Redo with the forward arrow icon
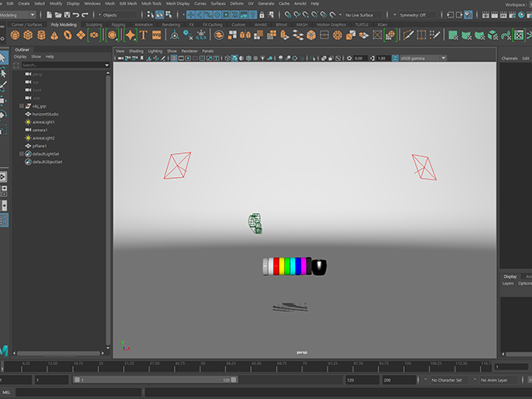This screenshot has height=399, width=532. [85, 15]
